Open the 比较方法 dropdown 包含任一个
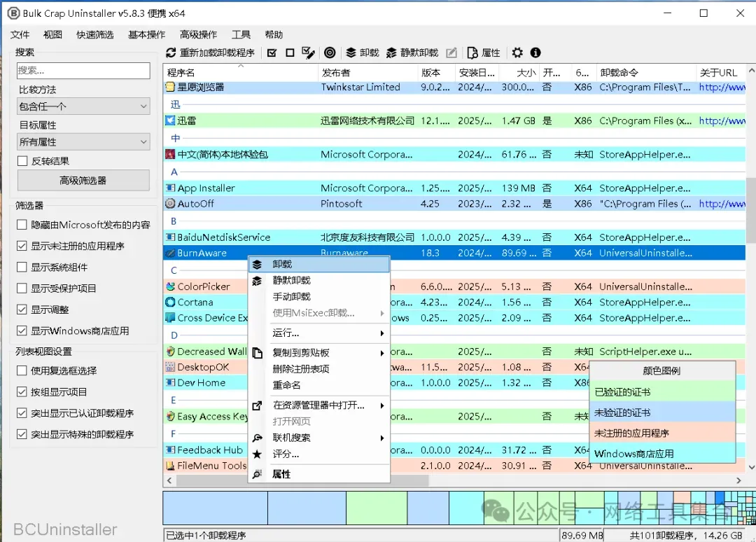 click(x=83, y=106)
